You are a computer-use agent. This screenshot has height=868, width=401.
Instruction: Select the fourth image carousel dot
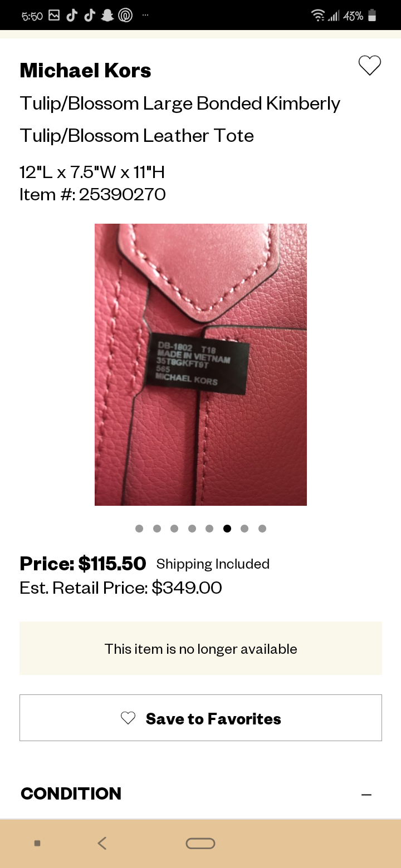(192, 529)
